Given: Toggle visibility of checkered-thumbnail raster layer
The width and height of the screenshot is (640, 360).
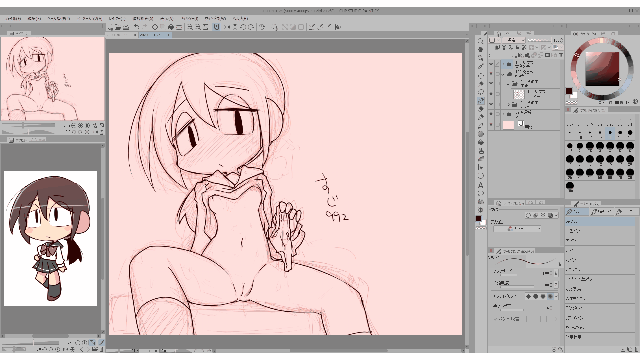Looking at the screenshot, I should tap(491, 94).
